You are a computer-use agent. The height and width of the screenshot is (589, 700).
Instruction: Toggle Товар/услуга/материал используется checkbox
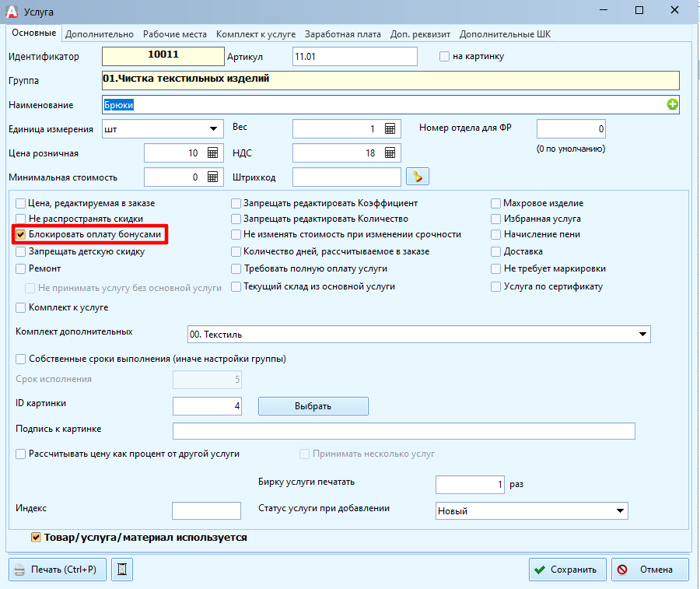coord(36,537)
